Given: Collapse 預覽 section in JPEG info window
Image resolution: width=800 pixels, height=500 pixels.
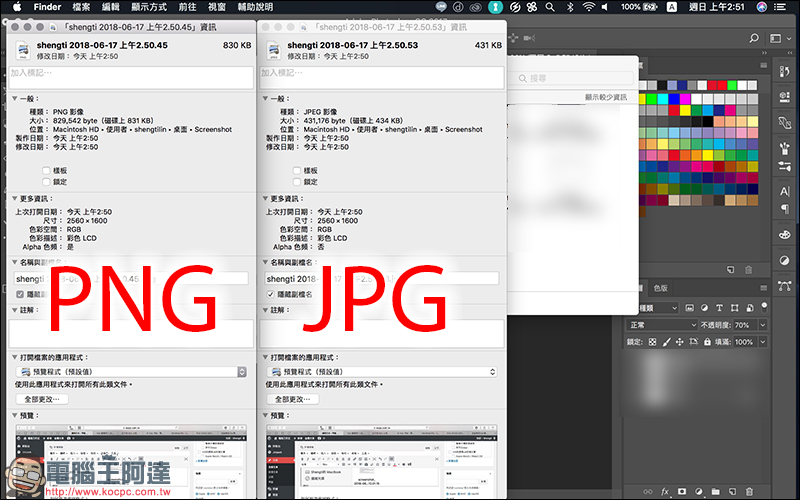Looking at the screenshot, I should click(265, 415).
